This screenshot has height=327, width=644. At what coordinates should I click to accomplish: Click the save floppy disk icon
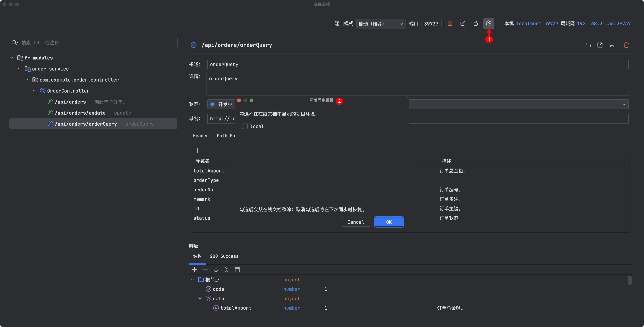point(612,45)
